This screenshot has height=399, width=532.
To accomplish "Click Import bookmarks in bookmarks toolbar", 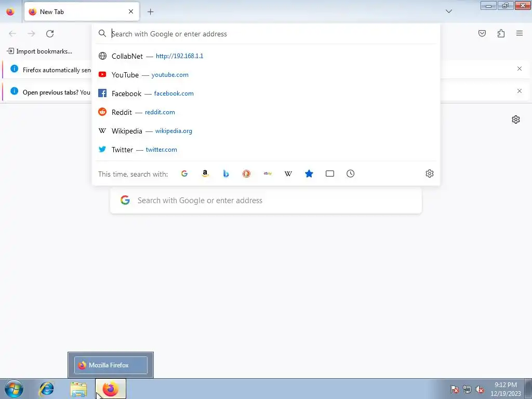I will pos(39,51).
